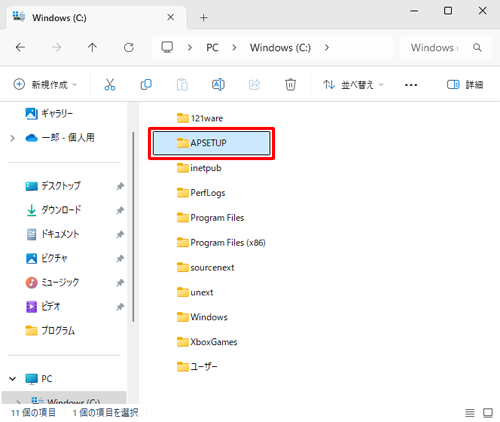
Task: Click the pin icon beside ミュージック
Action: point(120,283)
